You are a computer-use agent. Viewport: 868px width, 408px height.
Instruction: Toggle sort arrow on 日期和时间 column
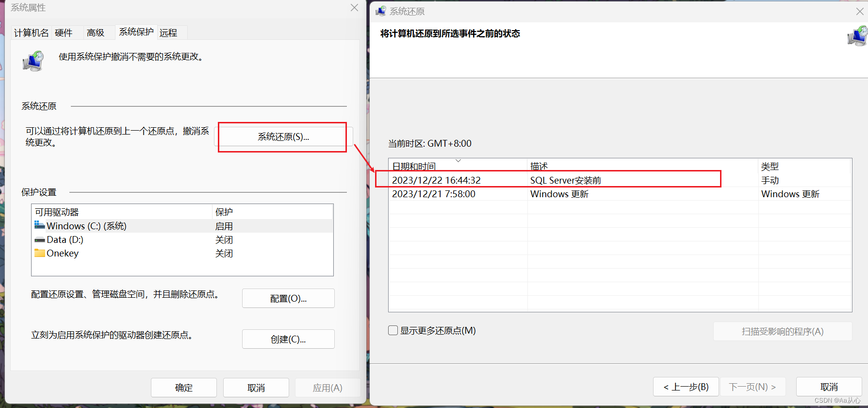click(458, 160)
